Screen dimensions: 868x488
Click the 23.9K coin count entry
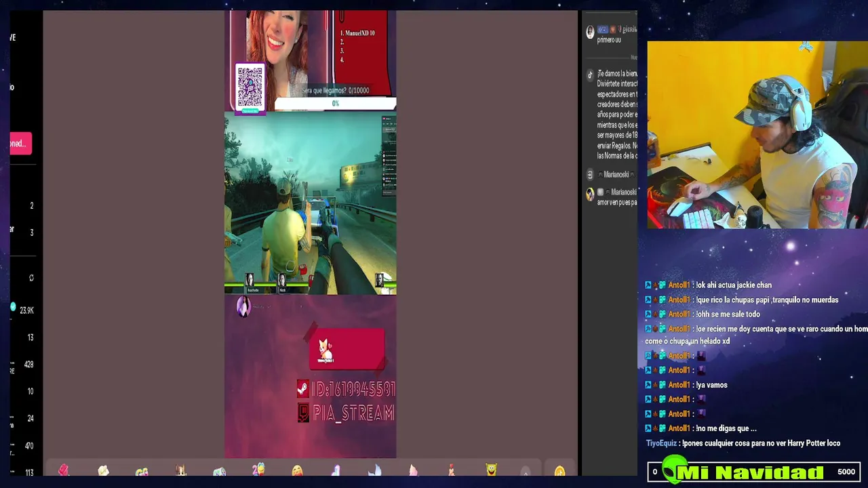tap(26, 310)
